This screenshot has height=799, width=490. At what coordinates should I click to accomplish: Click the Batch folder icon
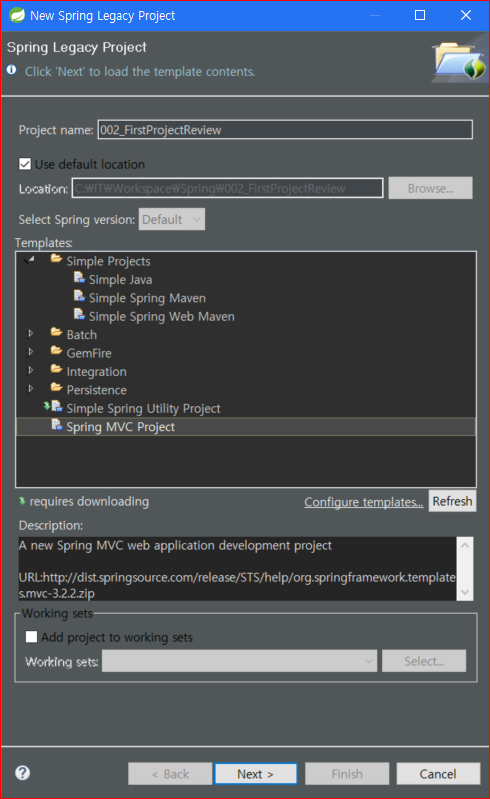pyautogui.click(x=56, y=333)
